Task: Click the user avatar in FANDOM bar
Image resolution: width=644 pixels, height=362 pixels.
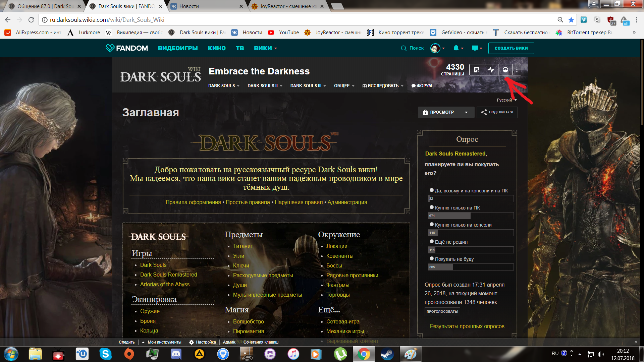Action: pos(435,48)
